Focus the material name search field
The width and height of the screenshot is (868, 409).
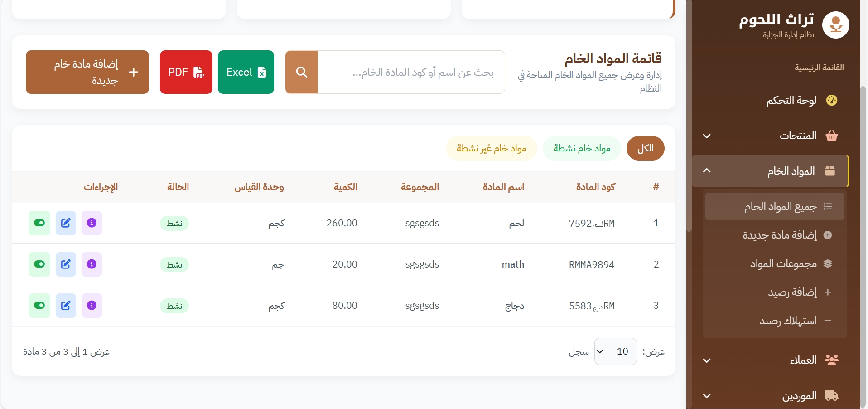click(x=411, y=72)
